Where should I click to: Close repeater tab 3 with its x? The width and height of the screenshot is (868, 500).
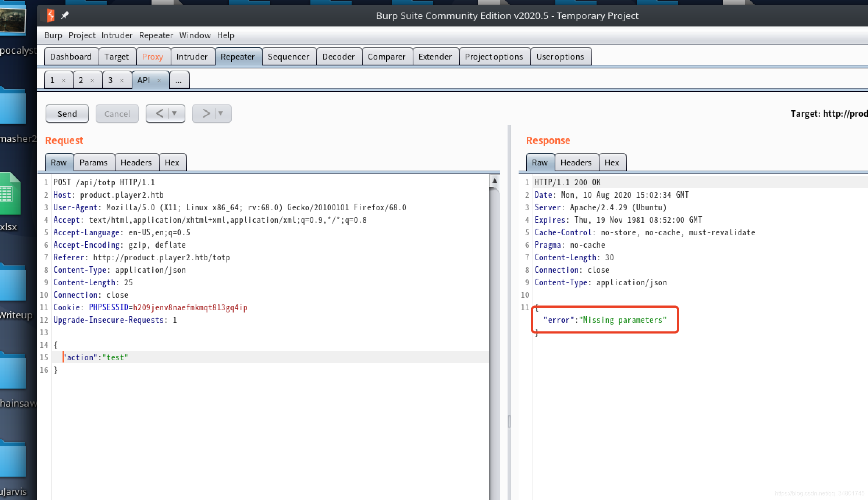coord(122,81)
